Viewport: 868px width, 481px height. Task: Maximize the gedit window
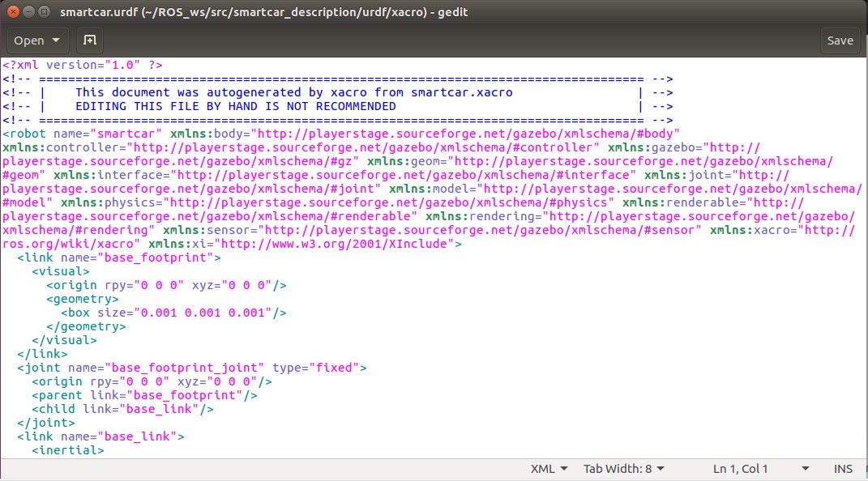42,12
